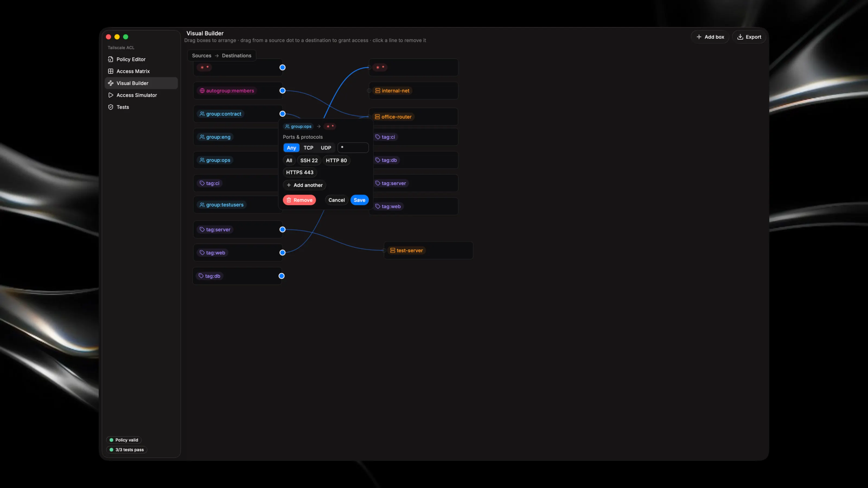Image resolution: width=868 pixels, height=488 pixels.
Task: Select UDP protocol option
Action: point(326,148)
